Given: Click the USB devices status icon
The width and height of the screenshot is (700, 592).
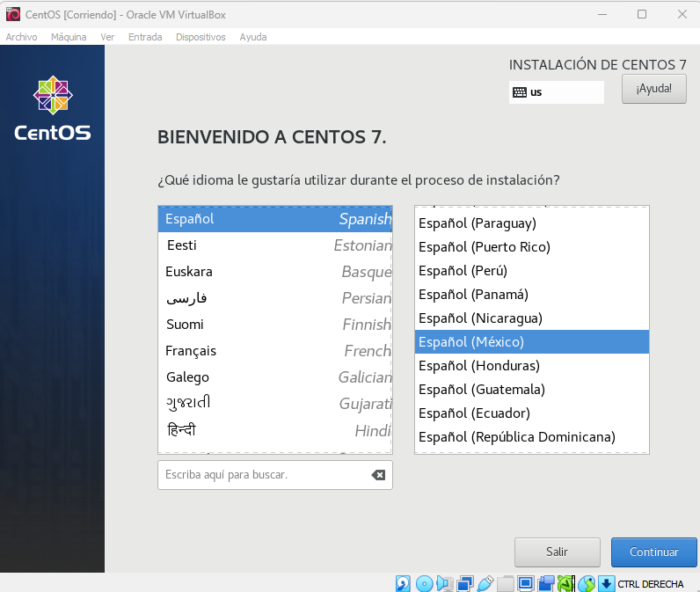Looking at the screenshot, I should (x=485, y=583).
